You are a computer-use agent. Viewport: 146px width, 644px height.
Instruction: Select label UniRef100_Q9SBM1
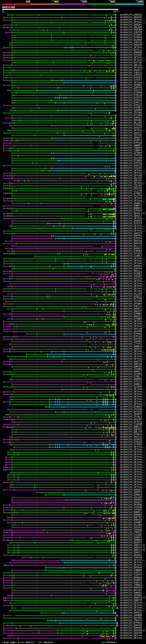pyautogui.click(x=131, y=85)
